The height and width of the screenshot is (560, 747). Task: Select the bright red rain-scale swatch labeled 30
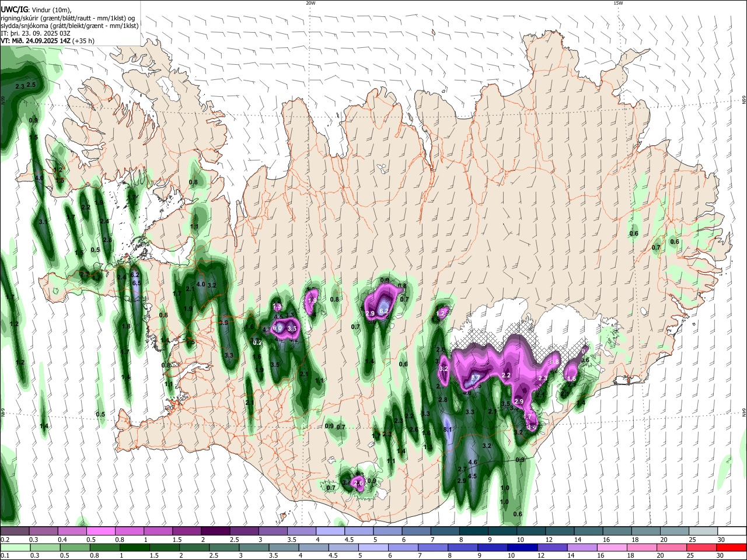click(x=731, y=548)
